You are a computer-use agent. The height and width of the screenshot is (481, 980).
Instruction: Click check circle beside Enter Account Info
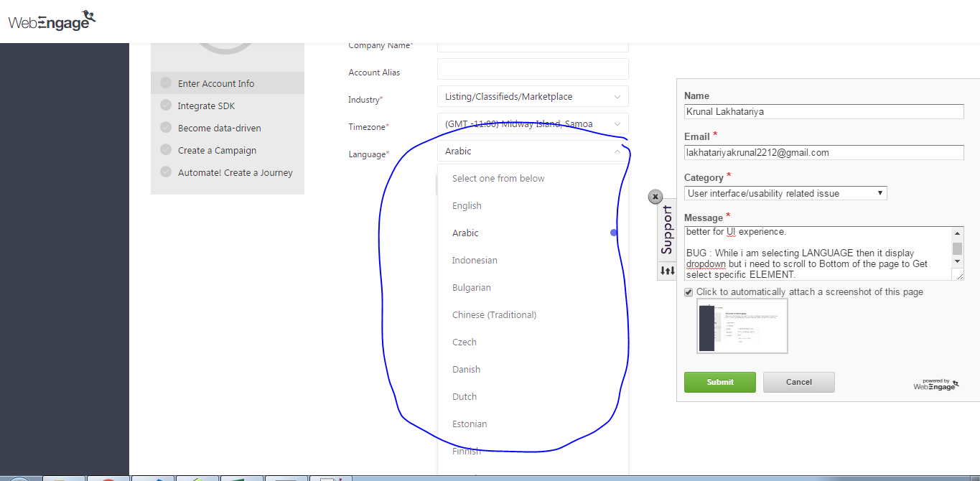[166, 83]
